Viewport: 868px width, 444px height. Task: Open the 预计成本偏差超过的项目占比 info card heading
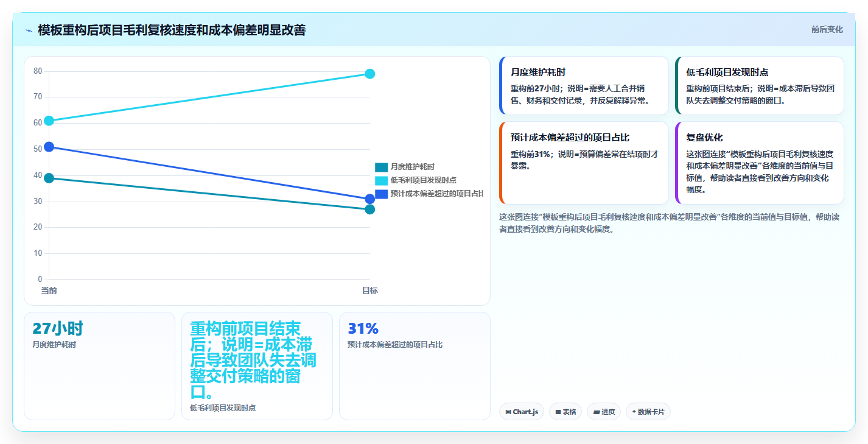(570, 138)
